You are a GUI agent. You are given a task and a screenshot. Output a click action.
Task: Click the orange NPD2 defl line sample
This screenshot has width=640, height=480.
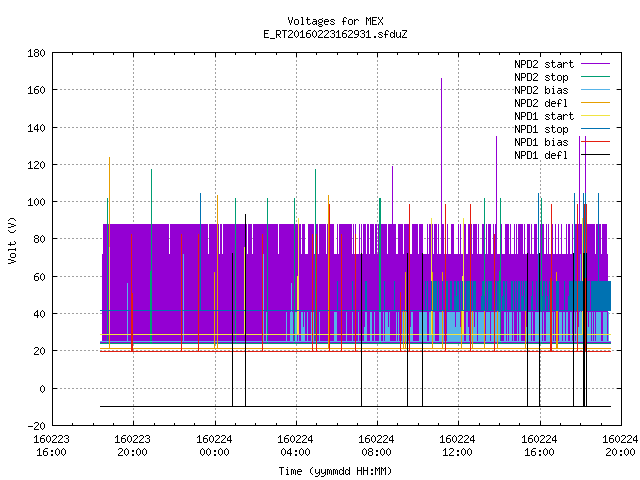595,102
